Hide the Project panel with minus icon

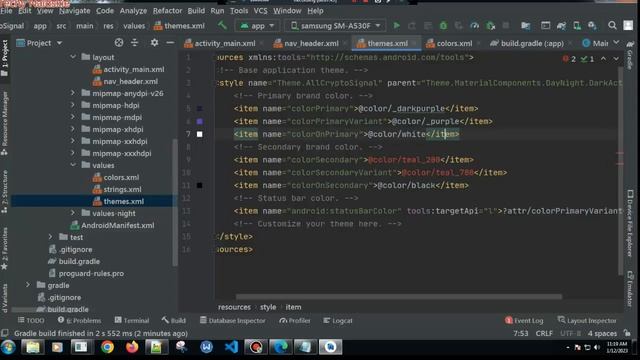[170, 43]
